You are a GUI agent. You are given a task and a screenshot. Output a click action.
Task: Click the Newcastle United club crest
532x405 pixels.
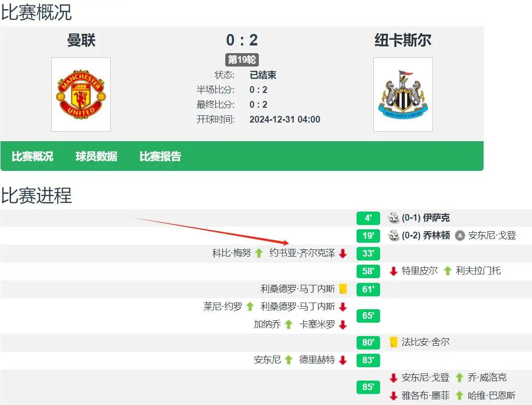[x=403, y=94]
